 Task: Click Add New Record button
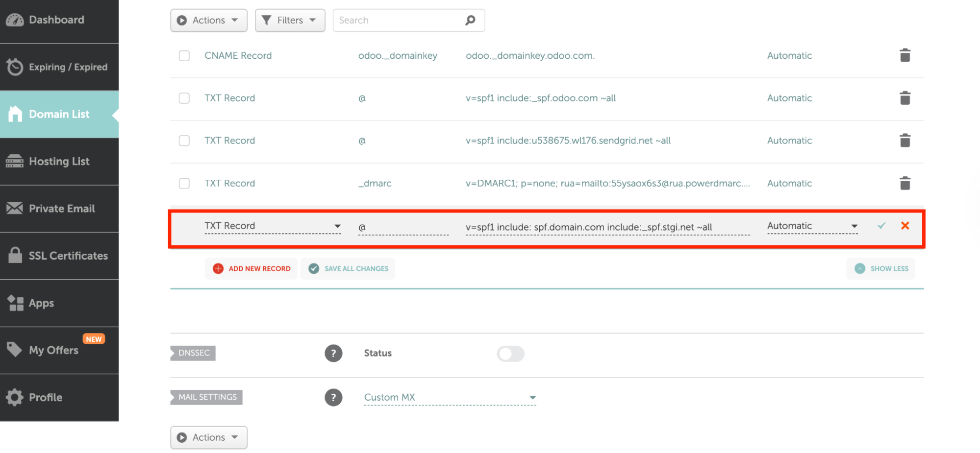pos(251,268)
